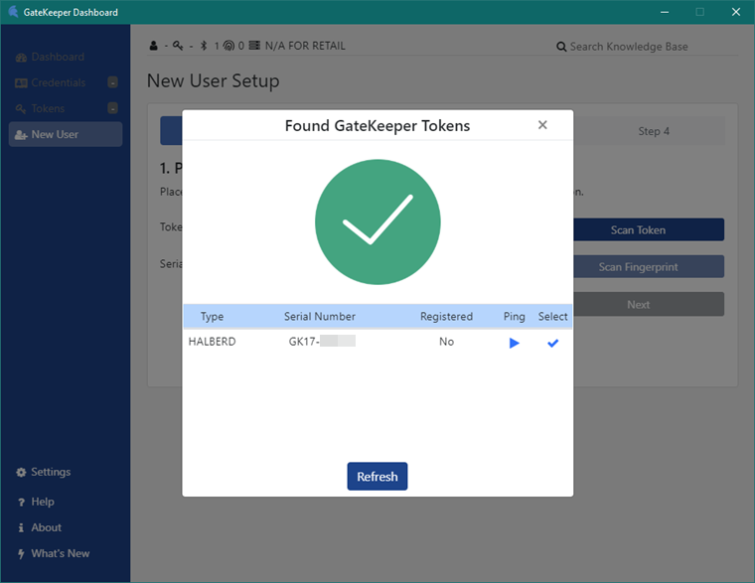The image size is (755, 583).
Task: Open Settings gear in sidebar
Action: [43, 472]
